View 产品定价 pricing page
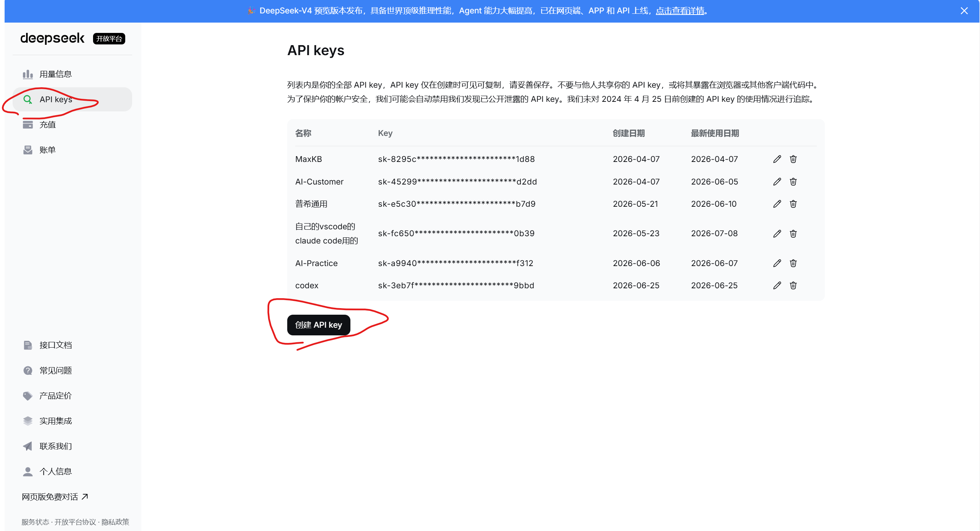The height and width of the screenshot is (531, 980). 72,396
